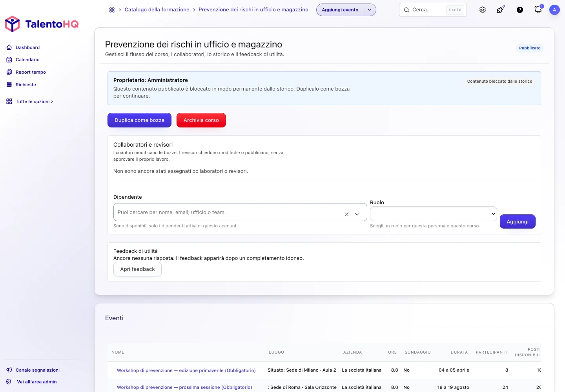Open Workshop di prevenzione edizione primaverile link

tap(186, 370)
